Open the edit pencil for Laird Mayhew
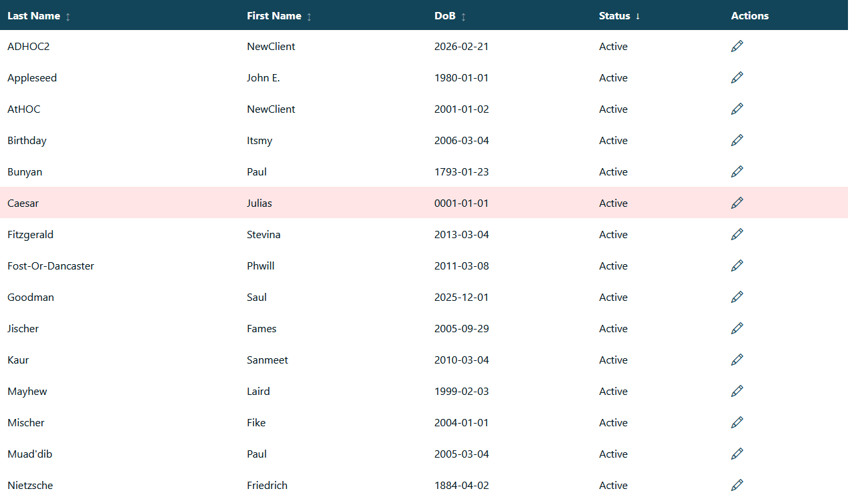868x499 pixels. tap(737, 391)
